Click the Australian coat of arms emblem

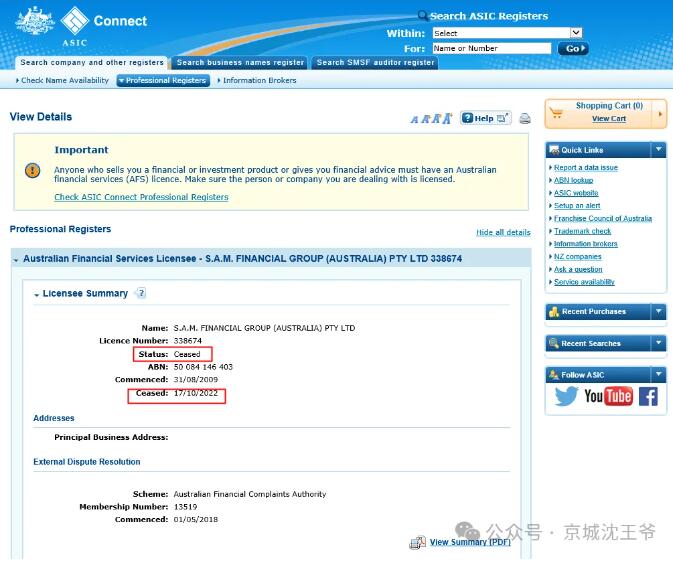[35, 21]
